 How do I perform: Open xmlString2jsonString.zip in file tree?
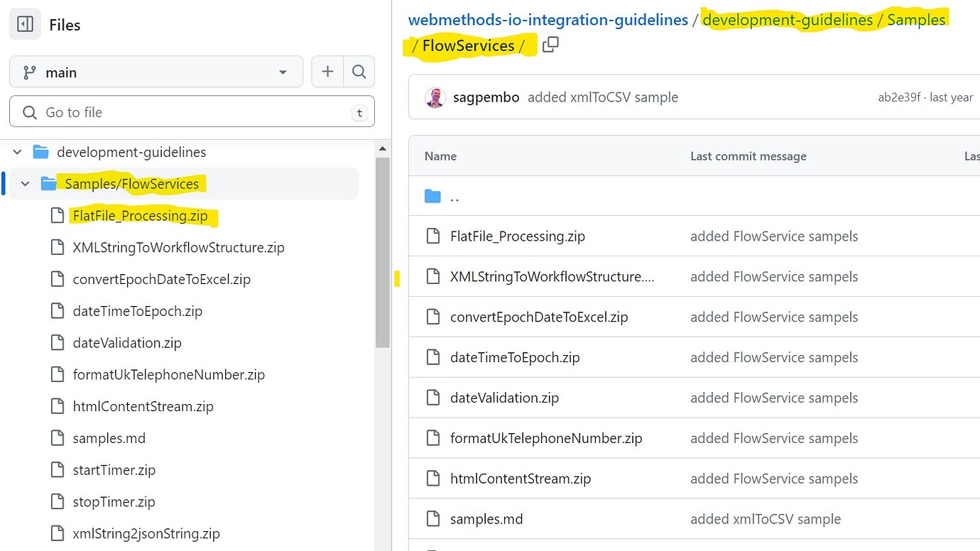point(146,533)
